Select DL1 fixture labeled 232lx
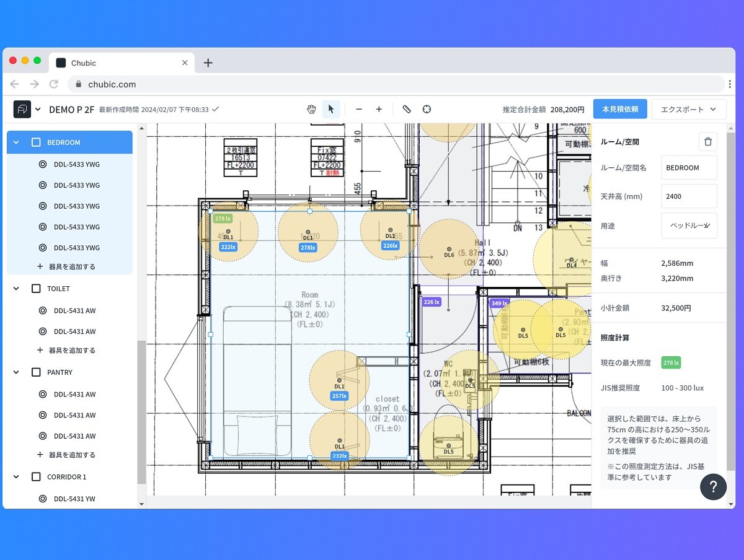 point(339,441)
